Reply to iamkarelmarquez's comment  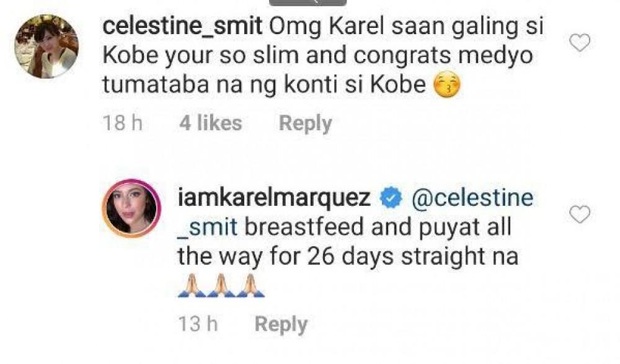(281, 324)
